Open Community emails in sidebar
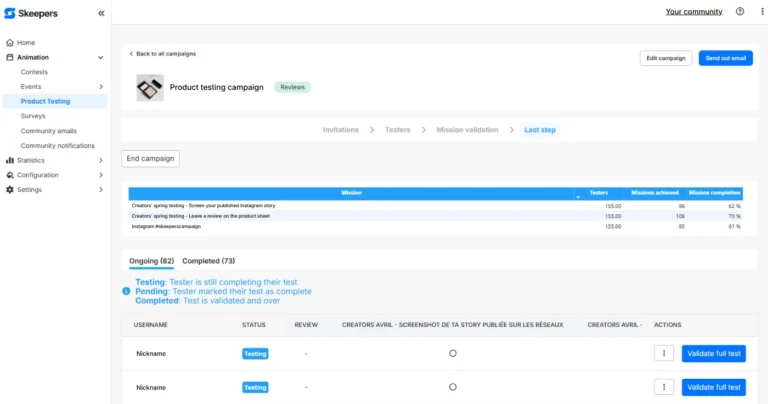 tap(48, 131)
